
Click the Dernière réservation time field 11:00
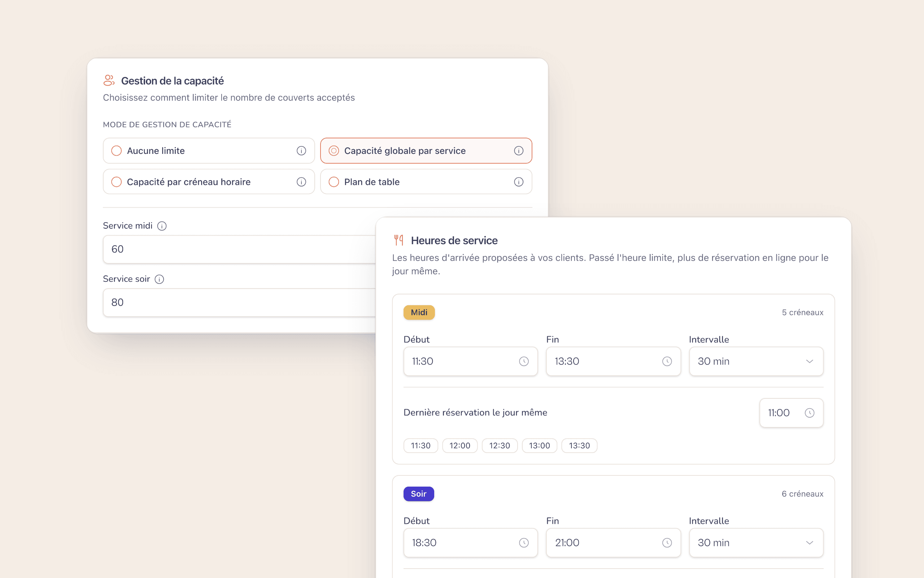click(x=791, y=413)
